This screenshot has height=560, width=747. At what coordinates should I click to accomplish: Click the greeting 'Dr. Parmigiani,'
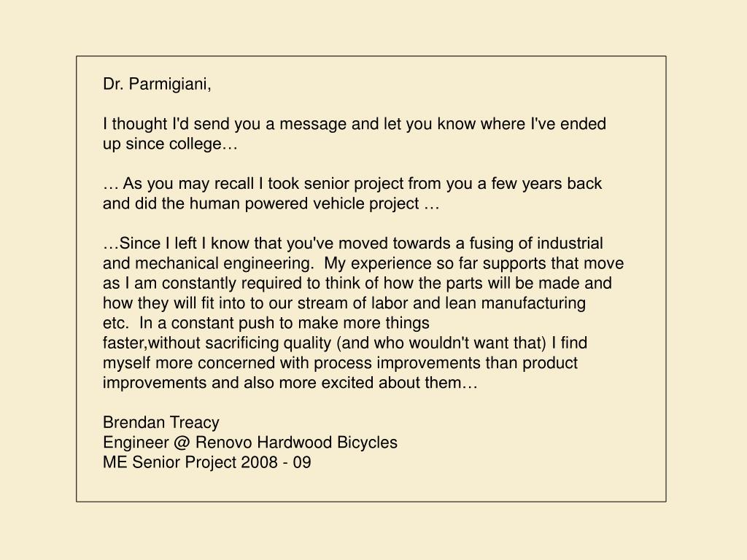[x=157, y=85]
